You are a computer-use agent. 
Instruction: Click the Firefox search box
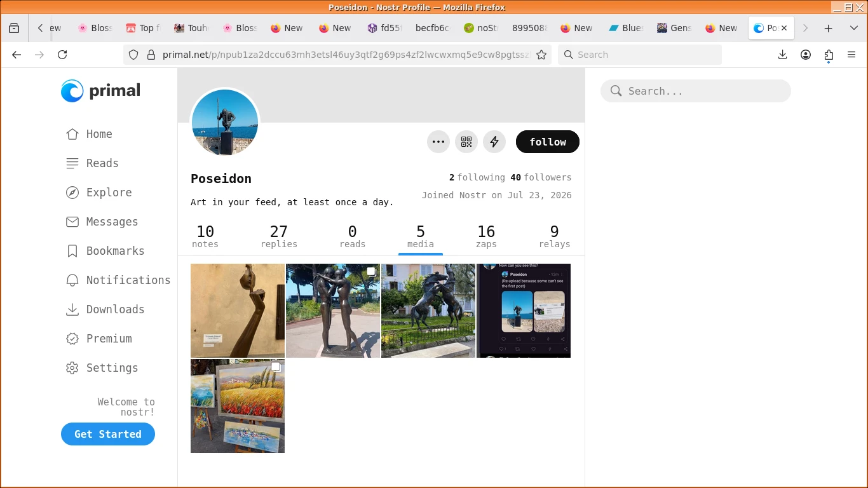pos(640,55)
